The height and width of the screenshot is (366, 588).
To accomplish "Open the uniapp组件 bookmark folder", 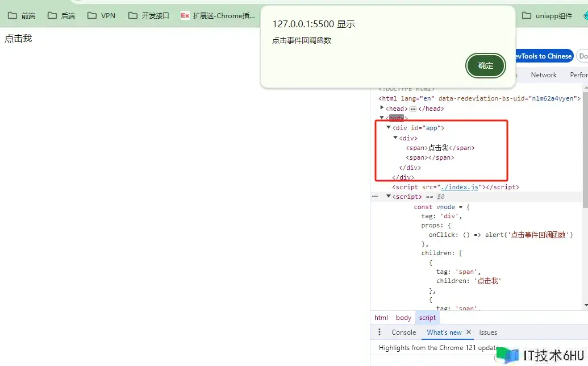I will pos(547,15).
